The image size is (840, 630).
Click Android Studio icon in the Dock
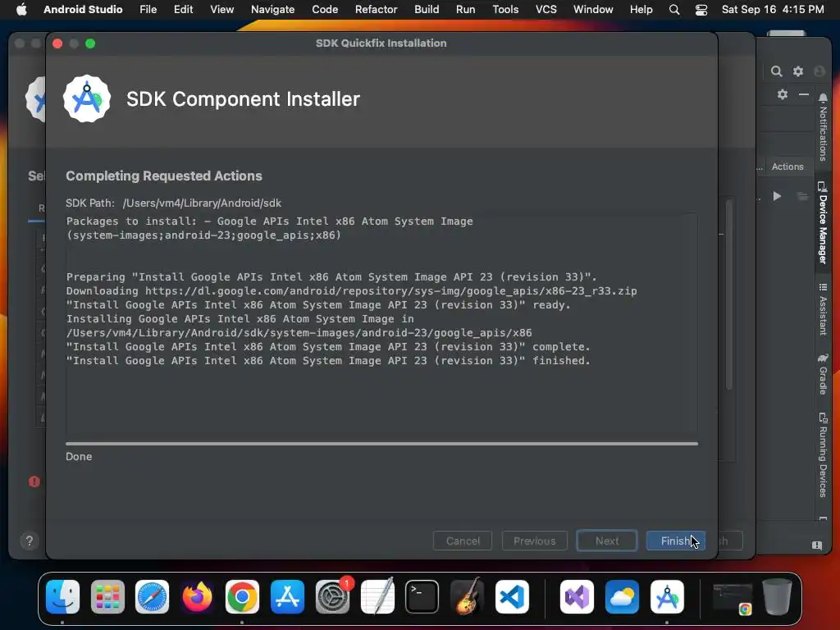(667, 597)
